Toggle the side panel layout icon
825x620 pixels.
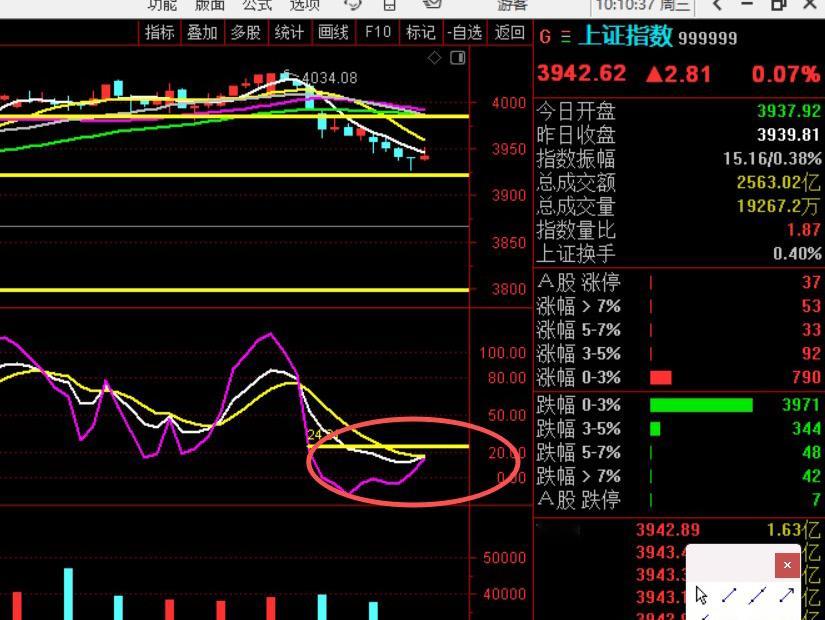[458, 57]
